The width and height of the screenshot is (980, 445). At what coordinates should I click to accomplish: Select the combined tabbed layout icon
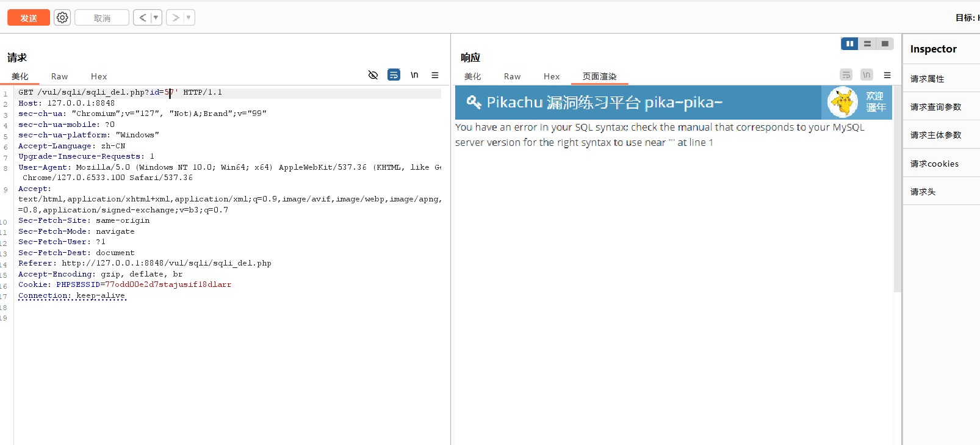coord(885,44)
